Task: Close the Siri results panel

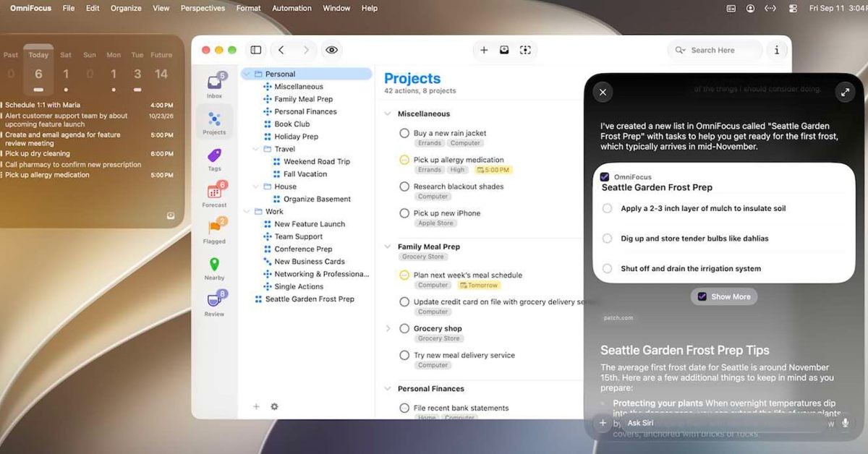Action: click(603, 92)
